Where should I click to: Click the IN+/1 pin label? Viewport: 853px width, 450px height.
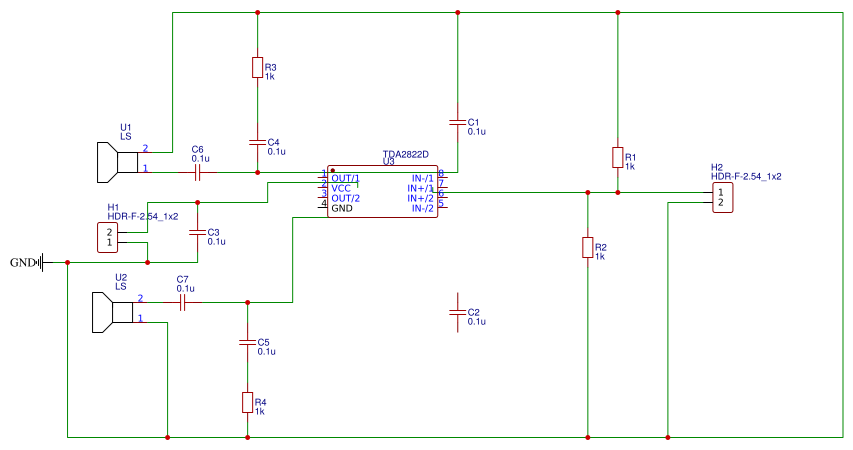[421, 188]
